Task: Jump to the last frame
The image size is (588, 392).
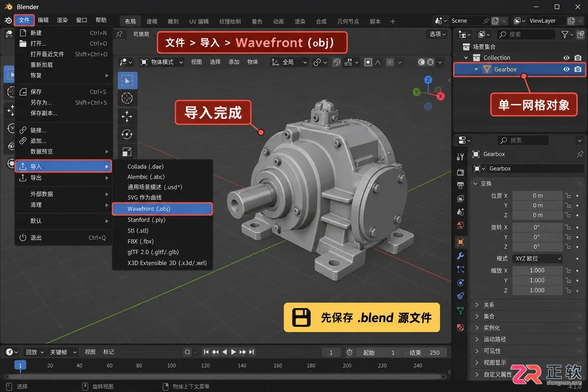Action: (252, 352)
